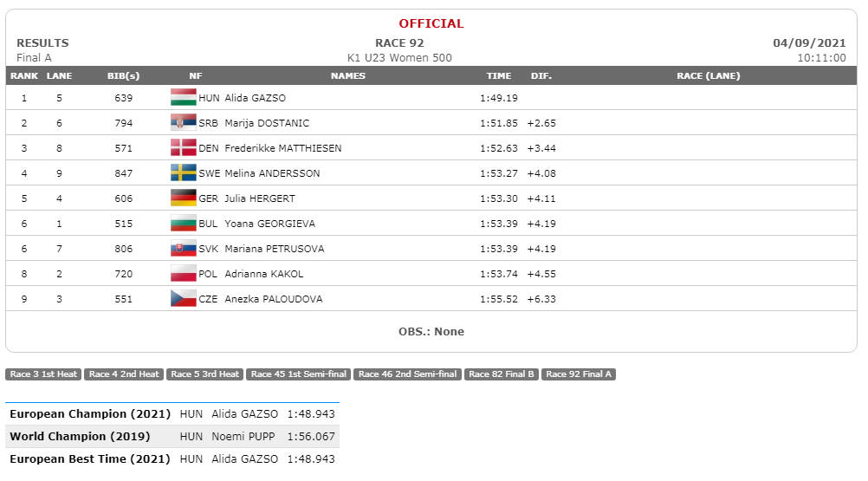The height and width of the screenshot is (481, 868).
Task: Click the Denmark flag icon
Action: point(184,148)
